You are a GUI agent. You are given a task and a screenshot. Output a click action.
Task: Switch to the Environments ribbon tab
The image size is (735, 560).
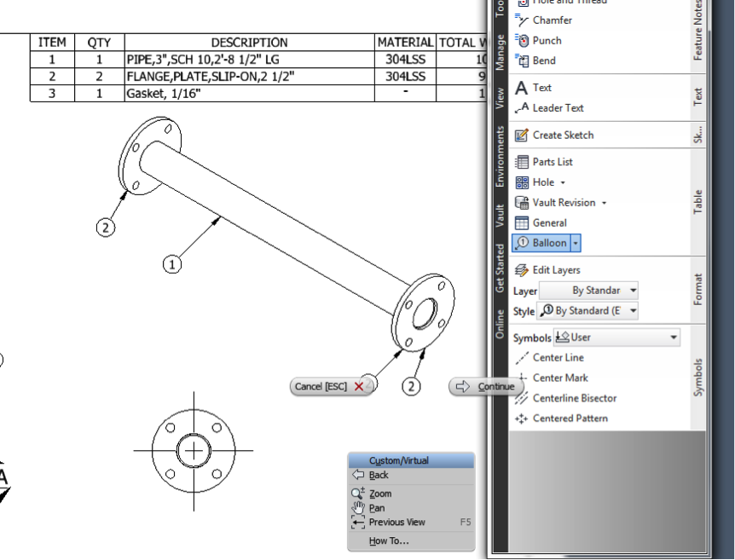500,157
